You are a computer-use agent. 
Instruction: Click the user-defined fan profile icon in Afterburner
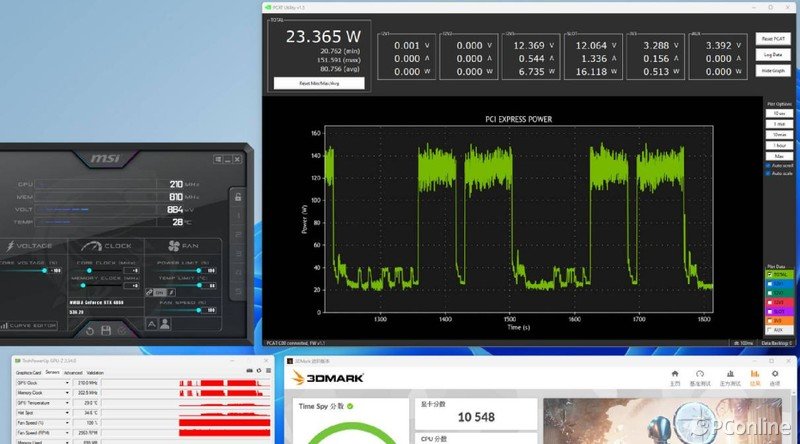(165, 324)
